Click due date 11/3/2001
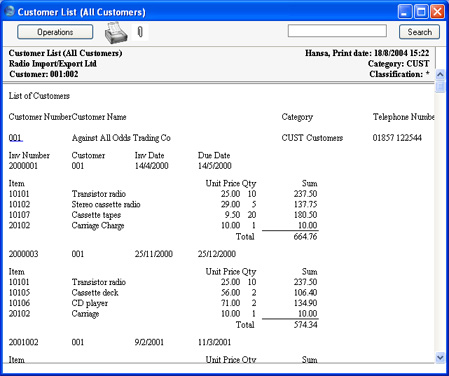 [214, 342]
